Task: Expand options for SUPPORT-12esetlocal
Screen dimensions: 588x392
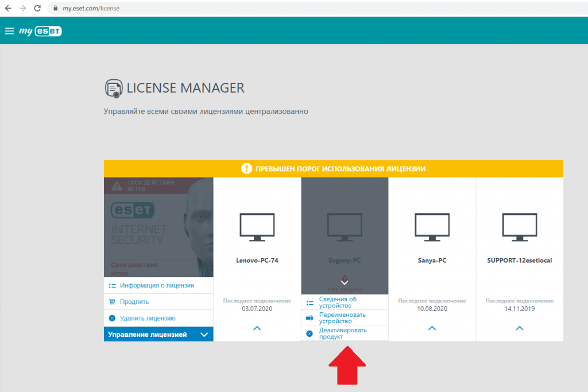Action: pyautogui.click(x=520, y=328)
